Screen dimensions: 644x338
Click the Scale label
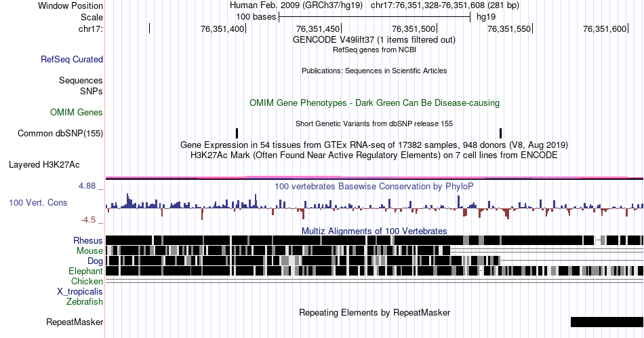(92, 17)
